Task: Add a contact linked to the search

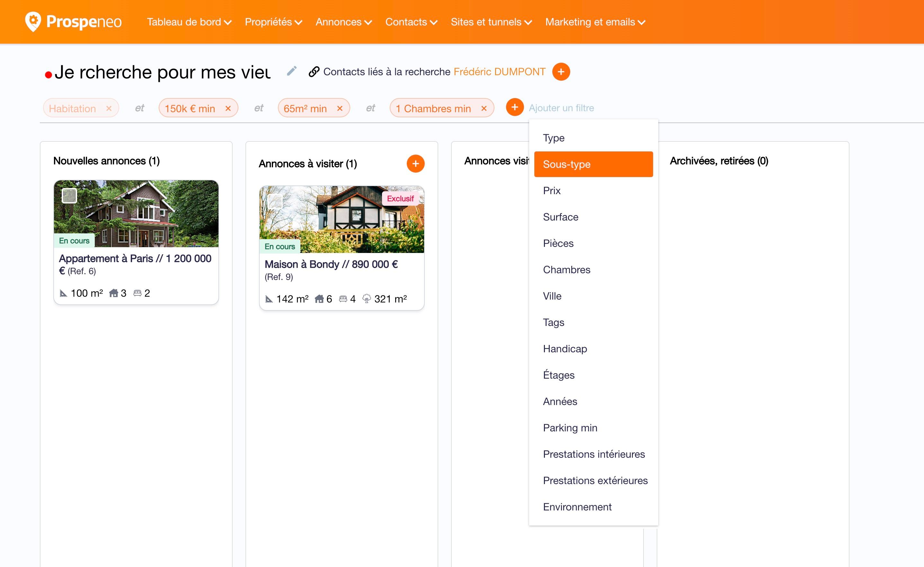Action: click(561, 72)
